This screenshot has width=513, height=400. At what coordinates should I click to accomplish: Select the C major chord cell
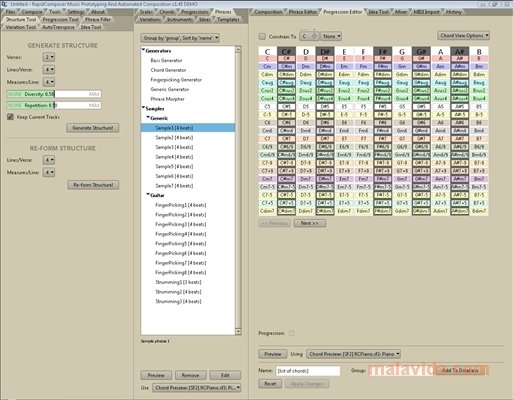[x=267, y=58]
